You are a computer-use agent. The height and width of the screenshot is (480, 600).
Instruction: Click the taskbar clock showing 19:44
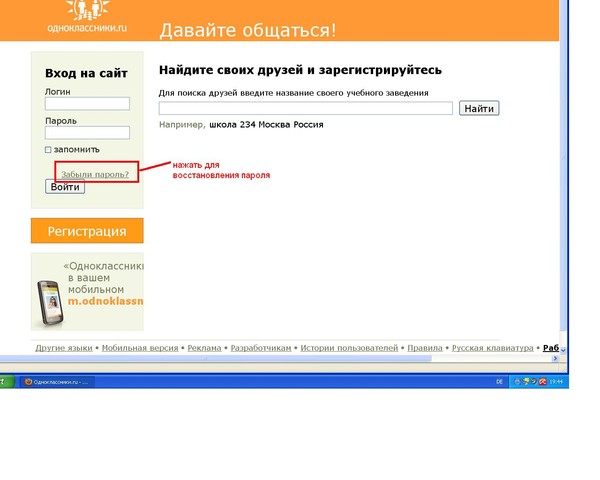pyautogui.click(x=556, y=382)
